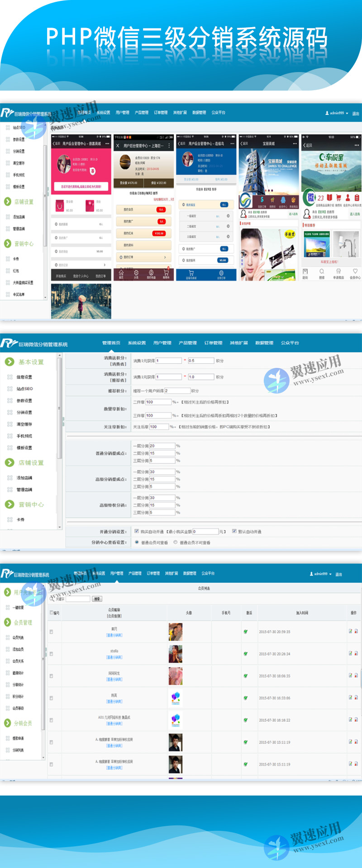This screenshot has height=868, width=362.
Task: Click the 最小购买金额 input field
Action: 206,531
